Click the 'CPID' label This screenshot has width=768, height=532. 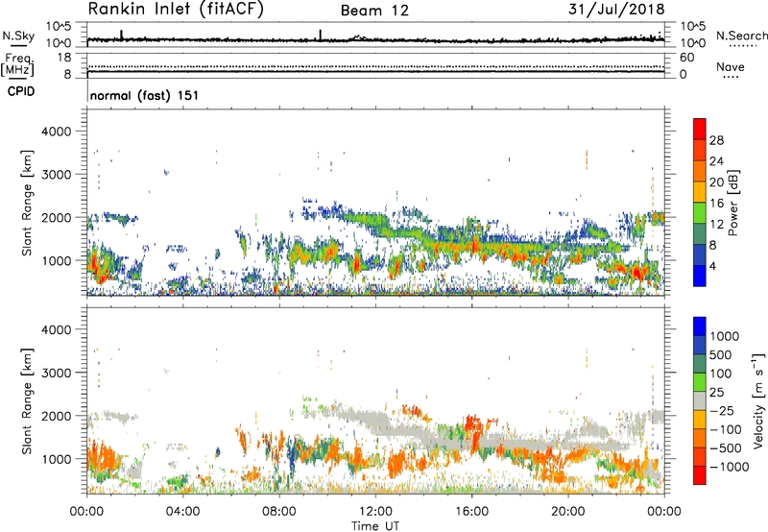click(x=21, y=91)
